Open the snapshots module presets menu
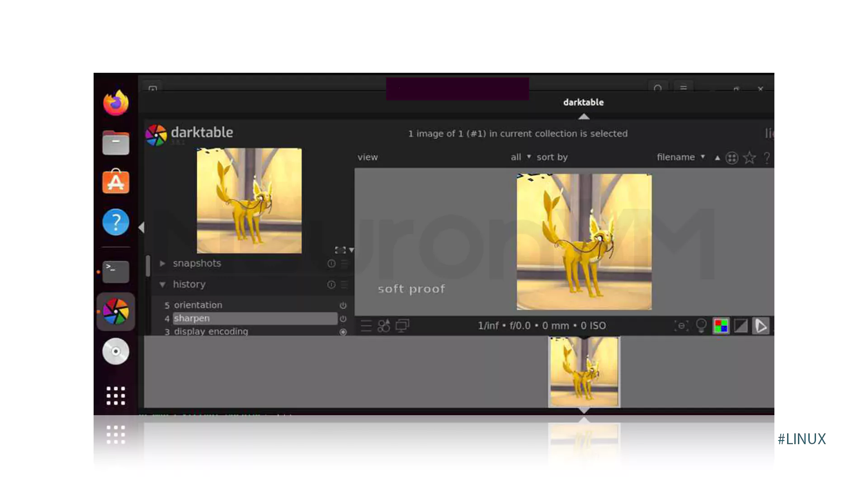 (x=344, y=263)
